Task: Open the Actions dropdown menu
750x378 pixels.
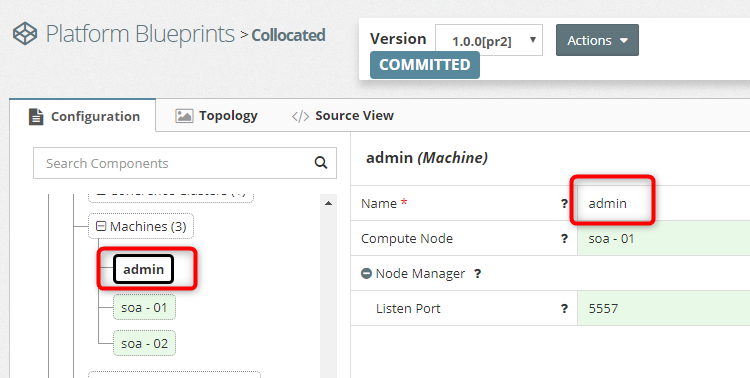Action: click(597, 40)
